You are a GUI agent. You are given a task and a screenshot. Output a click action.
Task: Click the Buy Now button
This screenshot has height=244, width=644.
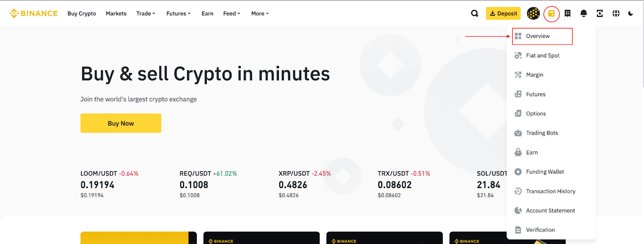pyautogui.click(x=121, y=123)
